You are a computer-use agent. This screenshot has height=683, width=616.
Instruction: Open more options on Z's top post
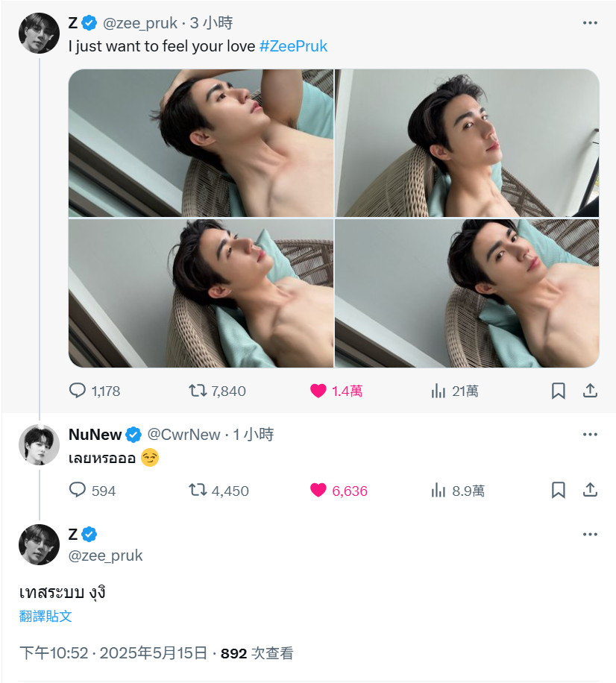pos(591,22)
